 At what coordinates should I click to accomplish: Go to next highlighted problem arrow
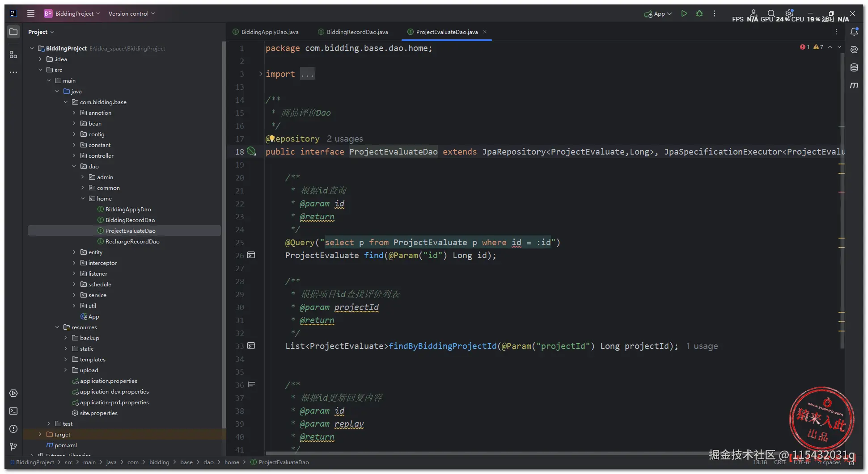click(x=839, y=47)
